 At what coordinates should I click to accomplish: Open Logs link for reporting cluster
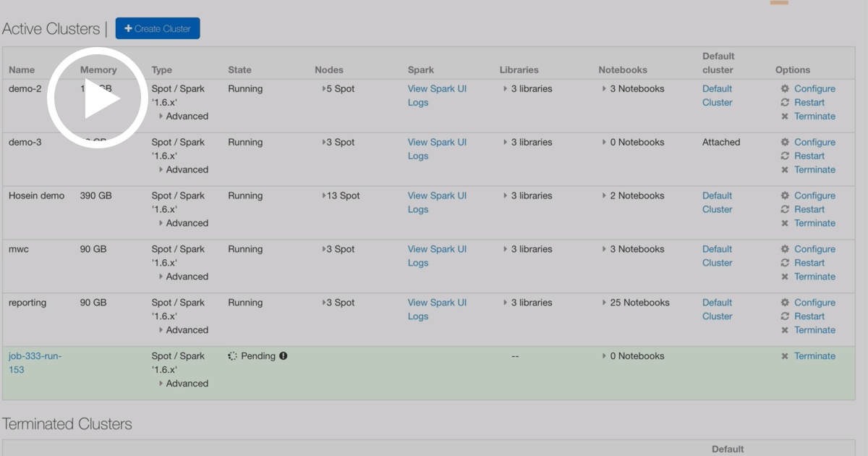[418, 316]
